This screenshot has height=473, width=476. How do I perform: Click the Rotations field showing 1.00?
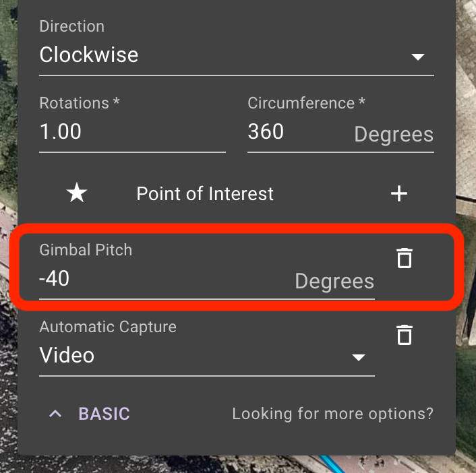pyautogui.click(x=132, y=131)
